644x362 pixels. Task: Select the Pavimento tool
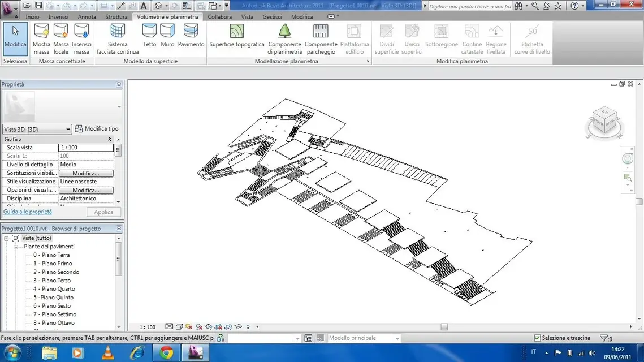[191, 35]
